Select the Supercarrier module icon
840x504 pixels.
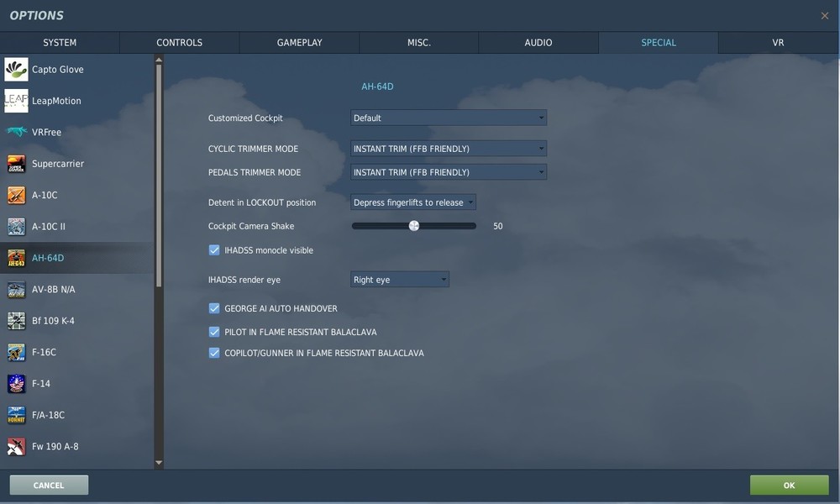coord(16,163)
